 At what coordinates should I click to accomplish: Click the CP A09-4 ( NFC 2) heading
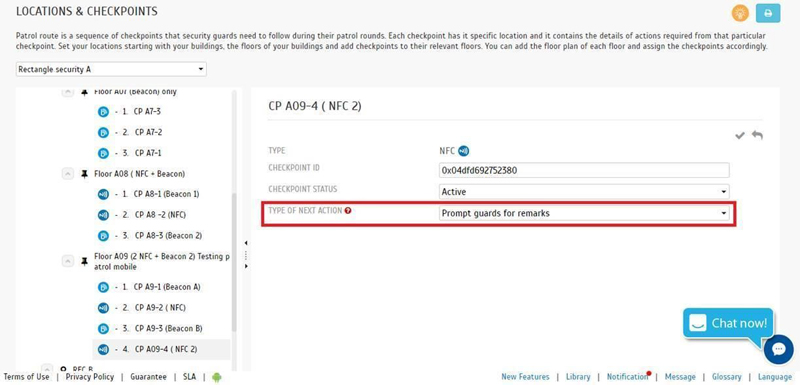[x=315, y=106]
